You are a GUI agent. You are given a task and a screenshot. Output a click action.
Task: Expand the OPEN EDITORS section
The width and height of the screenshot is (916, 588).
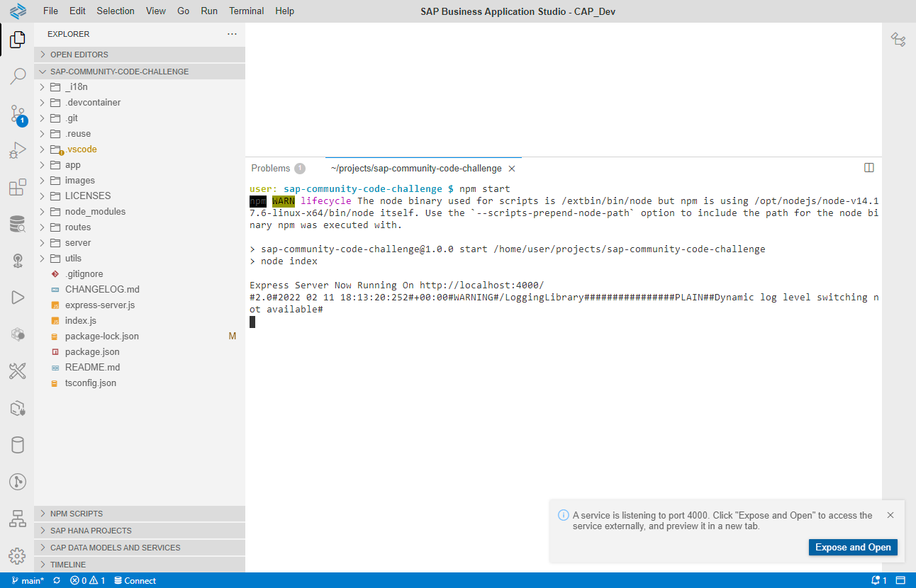140,55
